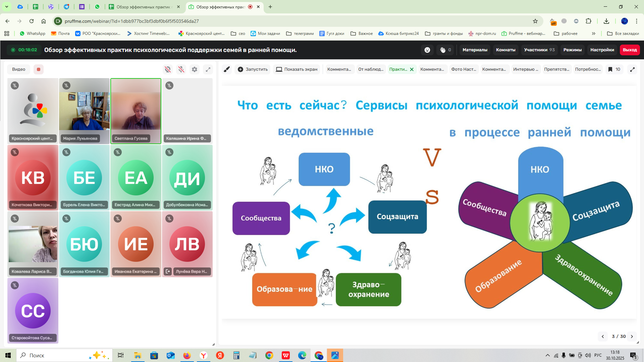
Task: Open the Видео panel dropdown
Action: [x=19, y=69]
